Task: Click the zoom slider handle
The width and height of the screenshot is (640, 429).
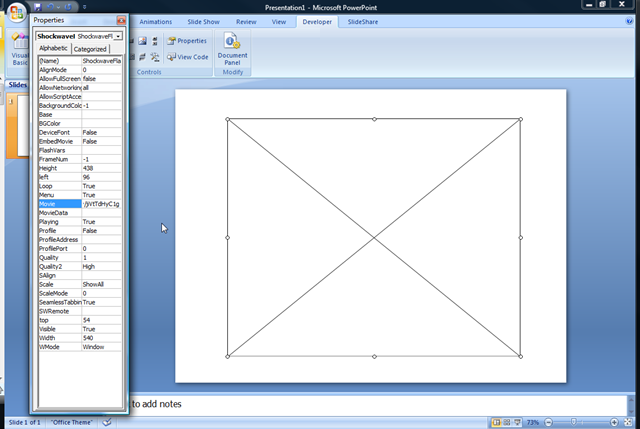Action: point(573,422)
